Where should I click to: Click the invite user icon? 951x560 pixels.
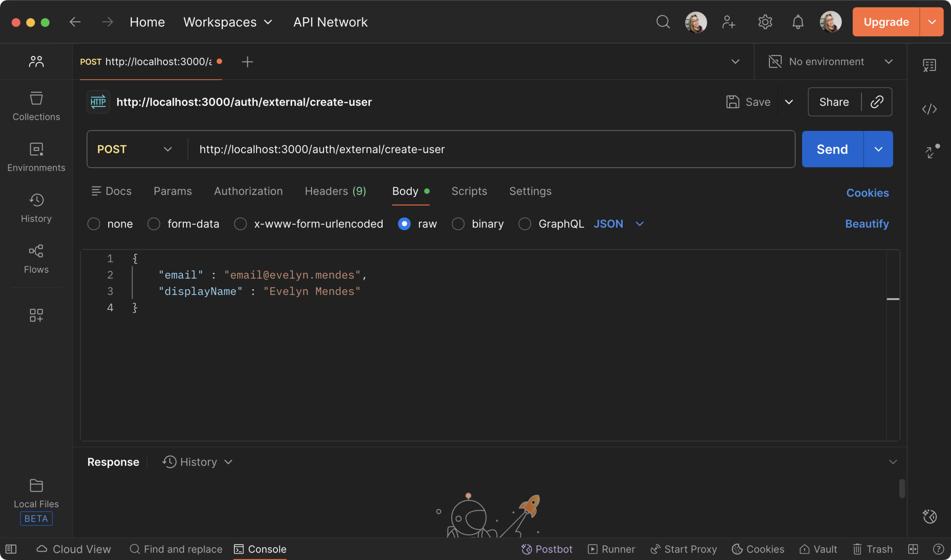[x=728, y=22]
